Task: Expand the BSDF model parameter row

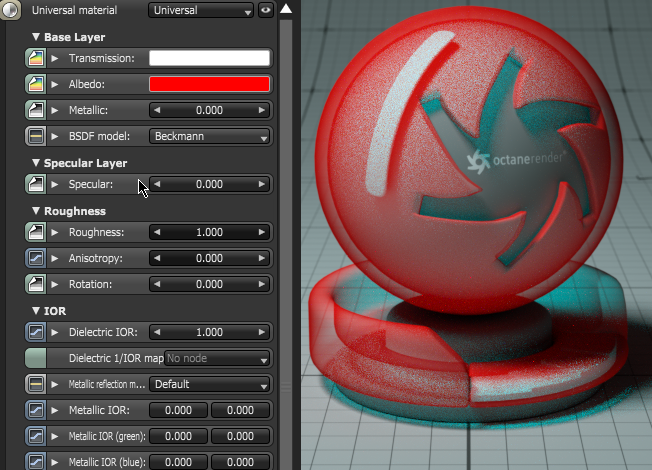Action: (55, 136)
